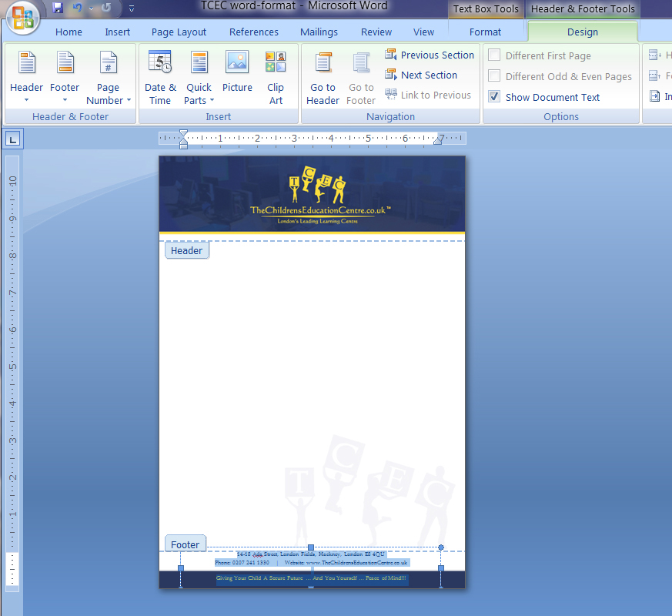Enable Different Odd & Even Pages

tap(493, 76)
